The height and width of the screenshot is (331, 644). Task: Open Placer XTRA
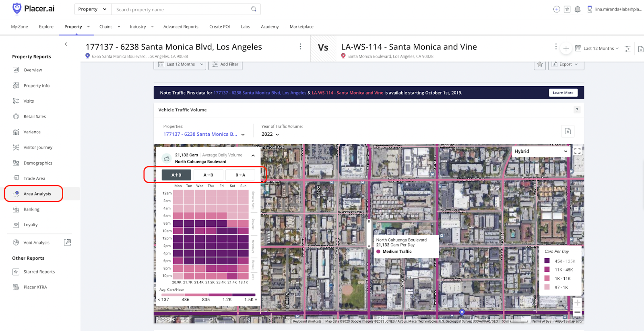35,287
